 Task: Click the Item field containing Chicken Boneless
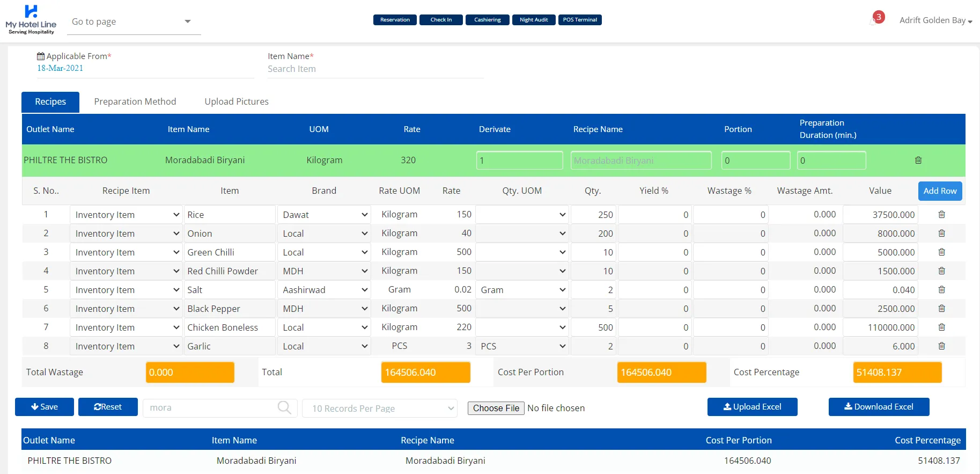coord(230,327)
